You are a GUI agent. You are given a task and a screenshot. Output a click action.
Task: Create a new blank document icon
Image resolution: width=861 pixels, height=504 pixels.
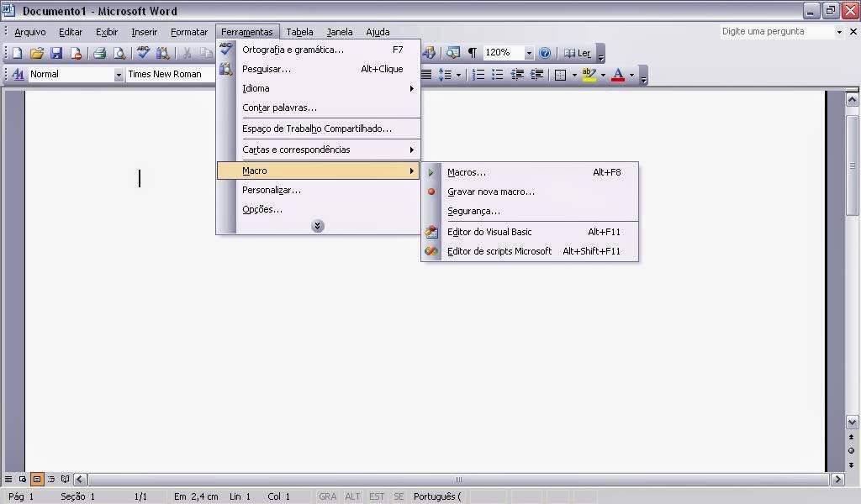(x=17, y=53)
